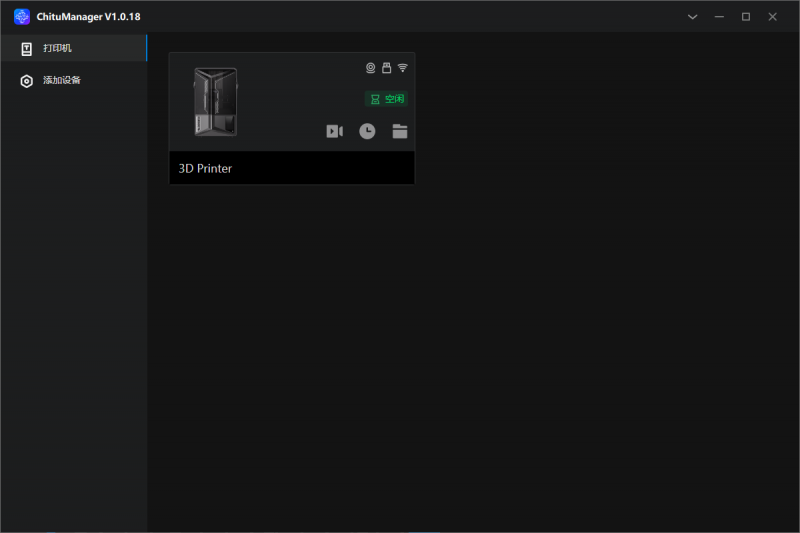Image resolution: width=800 pixels, height=533 pixels.
Task: Open the printer video camera feed
Action: click(x=334, y=131)
